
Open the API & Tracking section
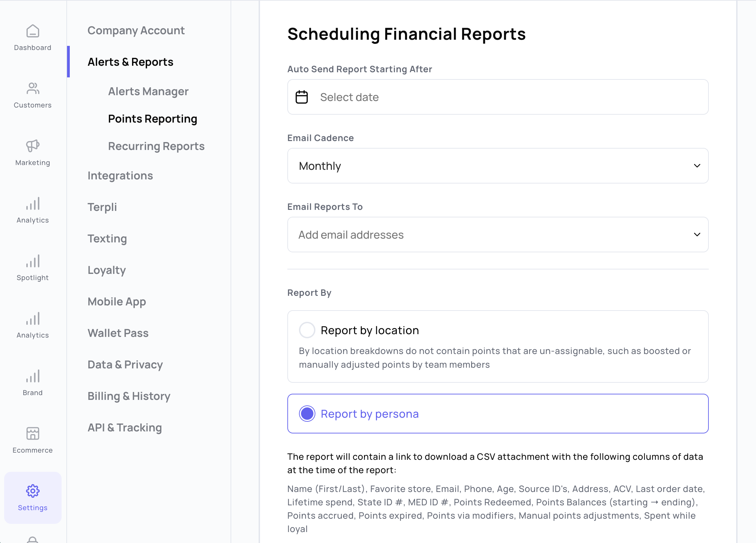(125, 428)
